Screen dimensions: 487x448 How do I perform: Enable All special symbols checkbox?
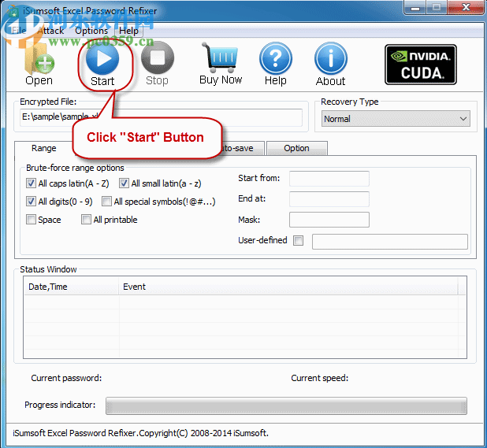click(106, 202)
